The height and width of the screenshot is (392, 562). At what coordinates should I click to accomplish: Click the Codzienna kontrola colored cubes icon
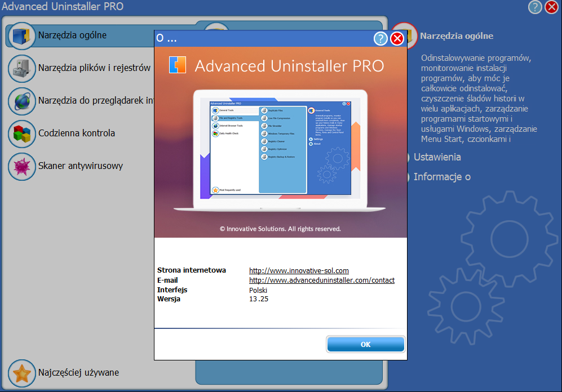pyautogui.click(x=21, y=134)
